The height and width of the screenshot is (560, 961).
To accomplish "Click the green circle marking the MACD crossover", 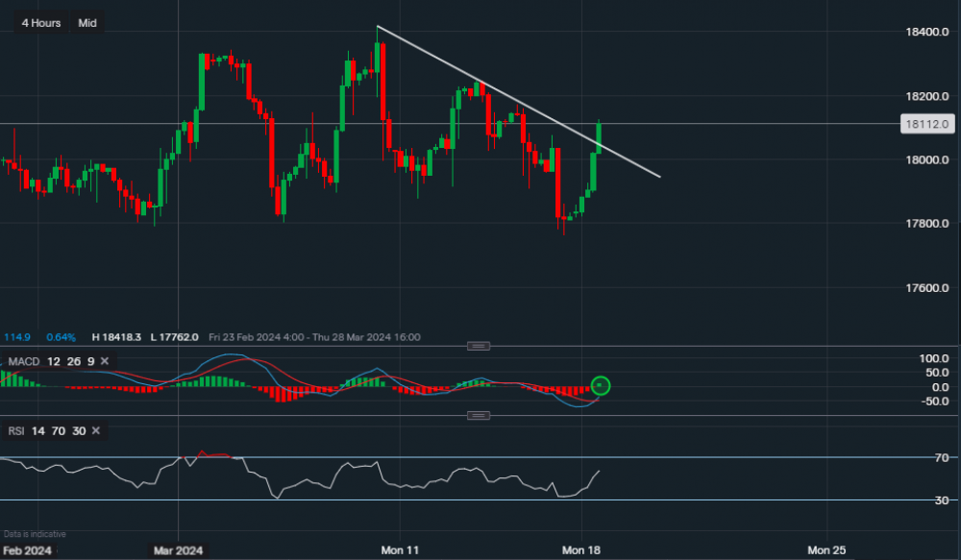I will click(x=601, y=386).
